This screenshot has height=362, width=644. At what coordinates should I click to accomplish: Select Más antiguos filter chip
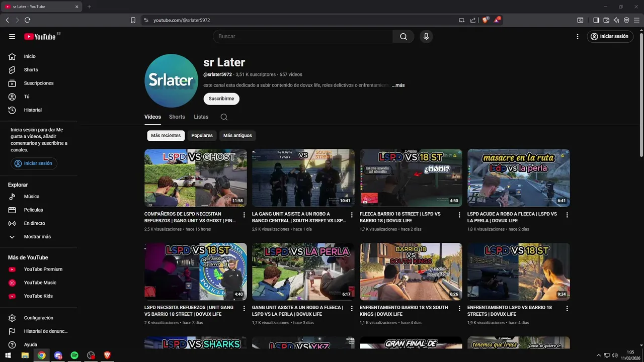[x=237, y=135]
